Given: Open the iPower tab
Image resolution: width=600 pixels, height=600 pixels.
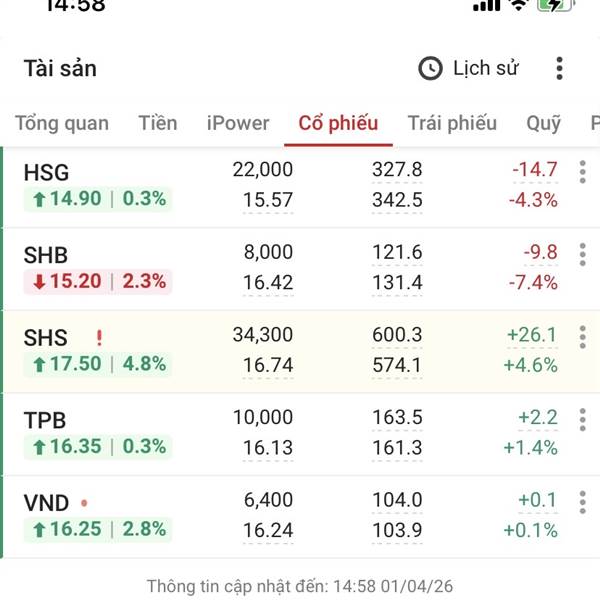Looking at the screenshot, I should [238, 123].
